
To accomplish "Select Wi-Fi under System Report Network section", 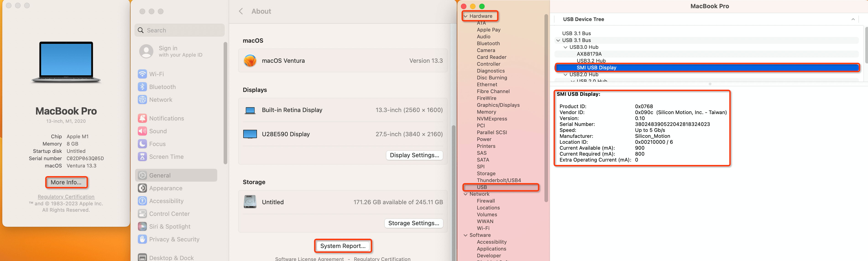I will tap(483, 228).
